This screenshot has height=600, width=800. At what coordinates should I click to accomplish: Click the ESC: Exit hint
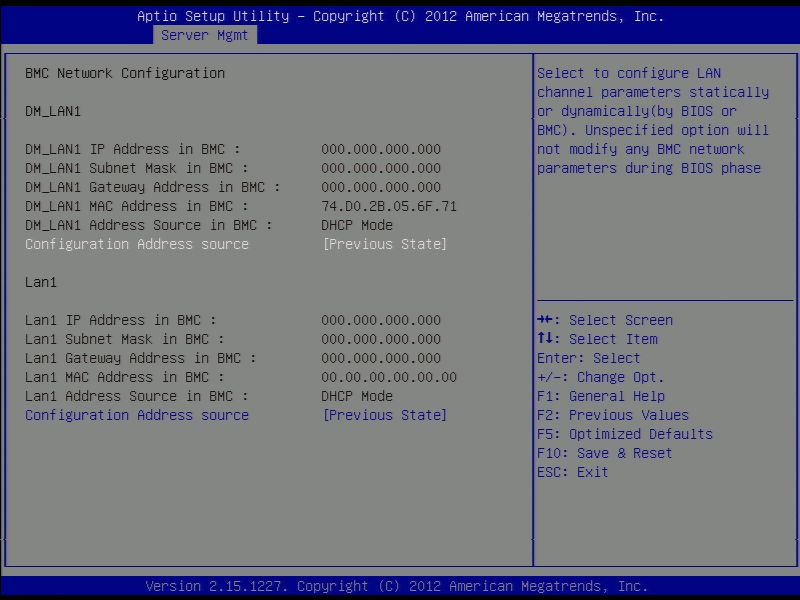[572, 472]
